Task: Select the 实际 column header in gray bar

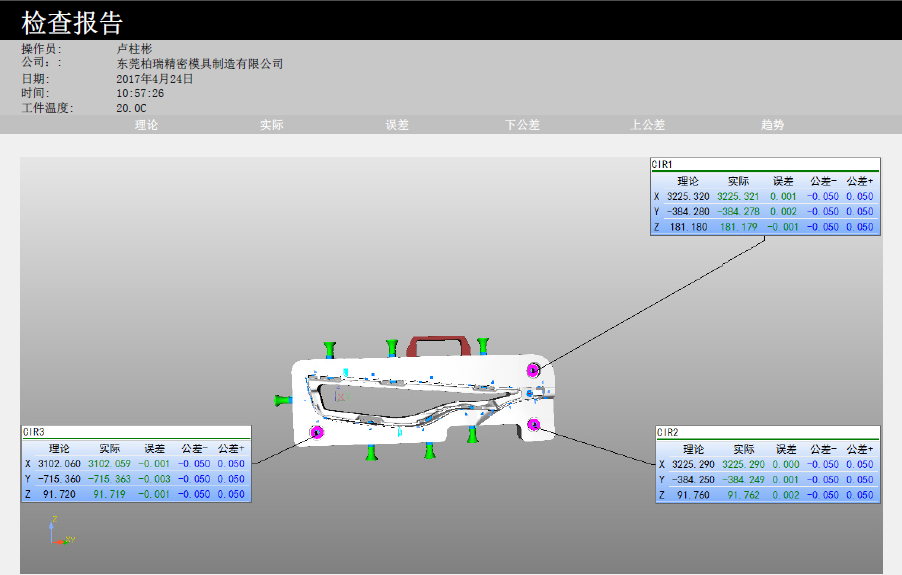Action: pyautogui.click(x=271, y=125)
